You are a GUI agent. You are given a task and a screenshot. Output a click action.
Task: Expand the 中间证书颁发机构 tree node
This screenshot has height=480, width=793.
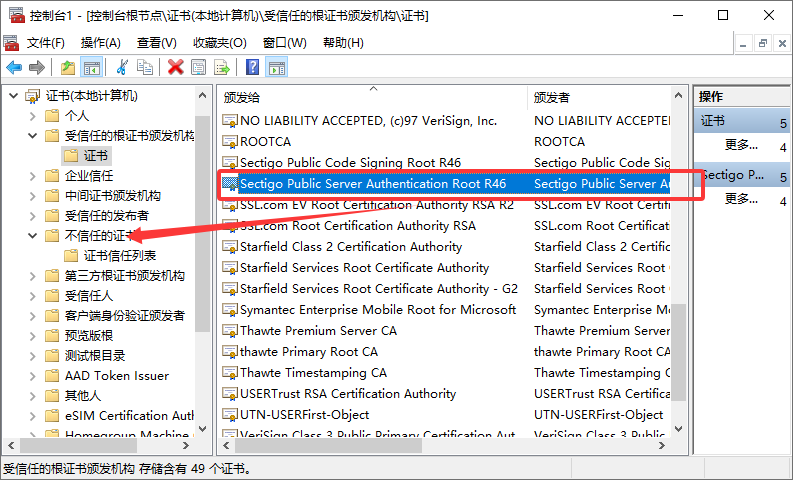click(33, 196)
